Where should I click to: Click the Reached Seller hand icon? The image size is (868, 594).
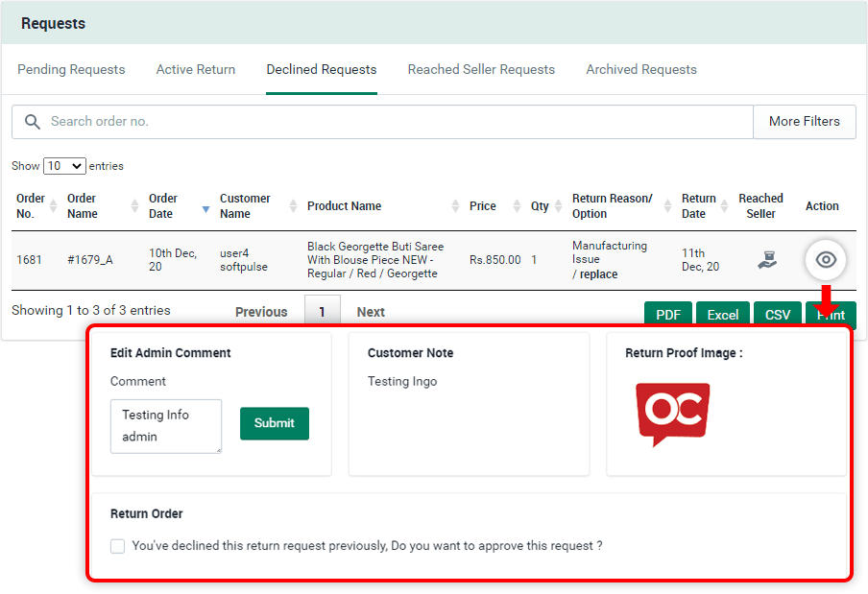766,260
